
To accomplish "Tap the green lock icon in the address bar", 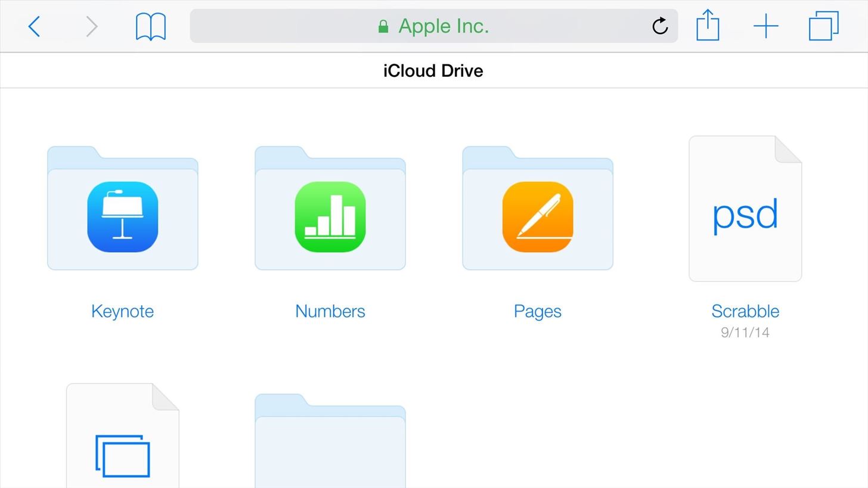I will (382, 26).
